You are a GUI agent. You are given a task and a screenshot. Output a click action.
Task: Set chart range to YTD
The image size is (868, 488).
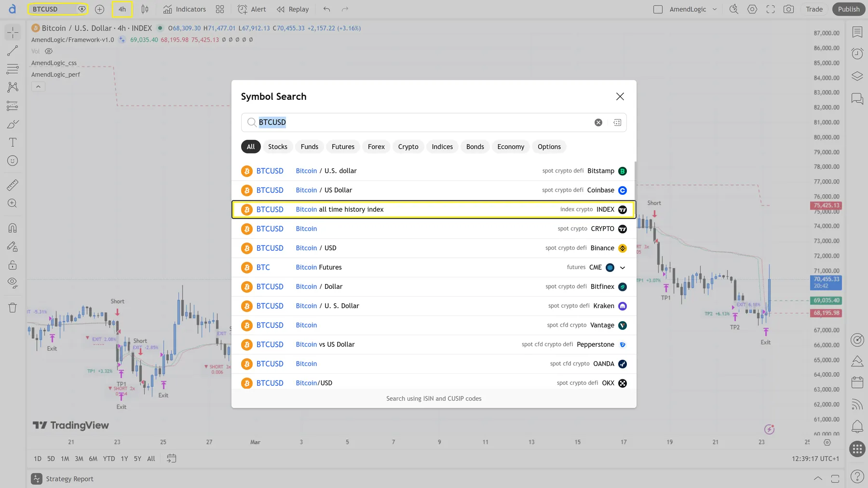tap(109, 459)
